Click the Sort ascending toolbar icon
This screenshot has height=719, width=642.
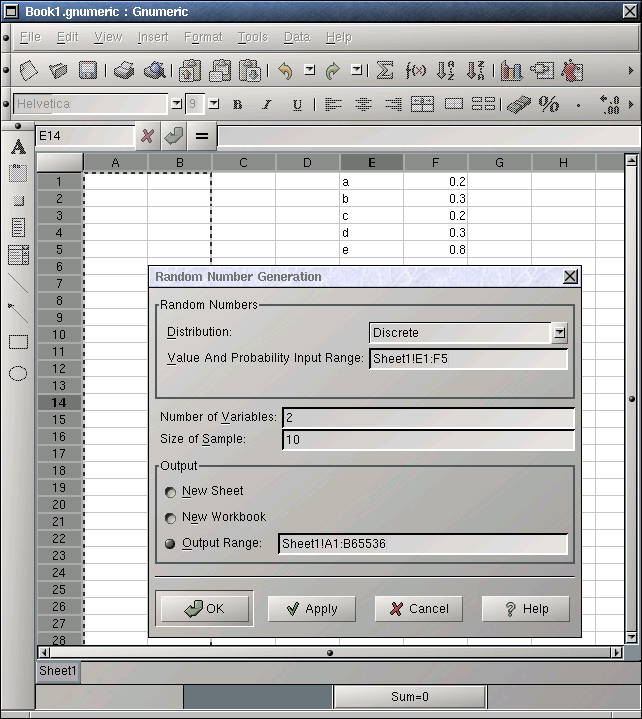(x=446, y=71)
